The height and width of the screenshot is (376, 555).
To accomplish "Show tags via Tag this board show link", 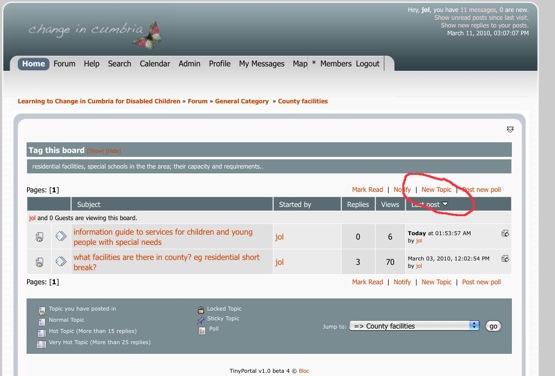I will click(95, 151).
